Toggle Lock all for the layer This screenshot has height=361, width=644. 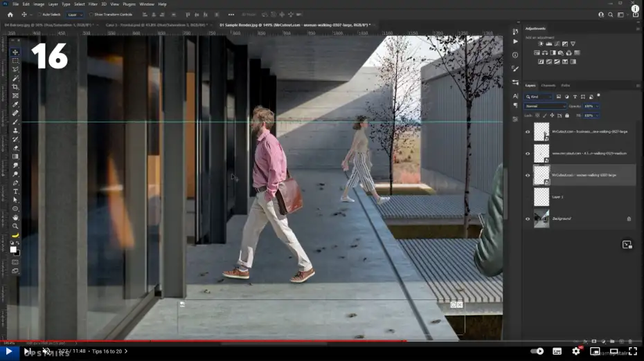pos(567,115)
